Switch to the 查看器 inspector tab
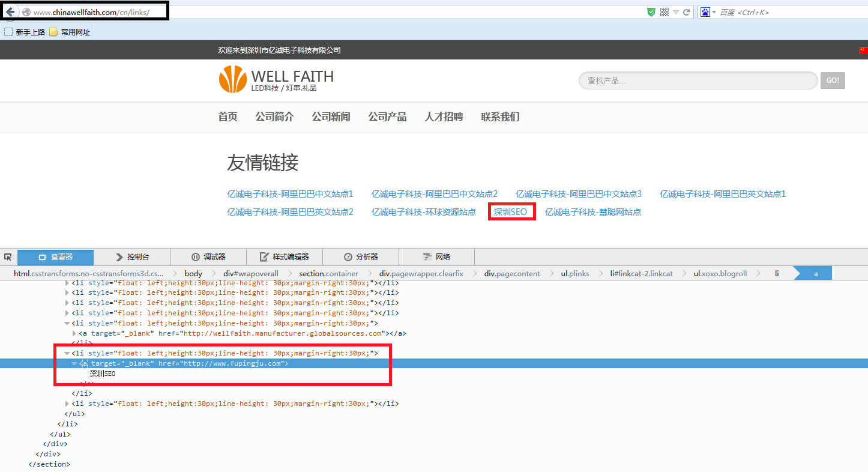The image size is (868, 472). tap(55, 257)
